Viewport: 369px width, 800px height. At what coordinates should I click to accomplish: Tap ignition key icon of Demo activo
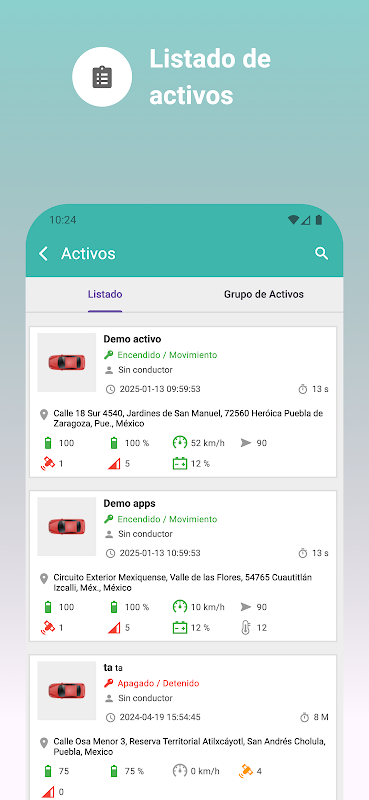109,355
